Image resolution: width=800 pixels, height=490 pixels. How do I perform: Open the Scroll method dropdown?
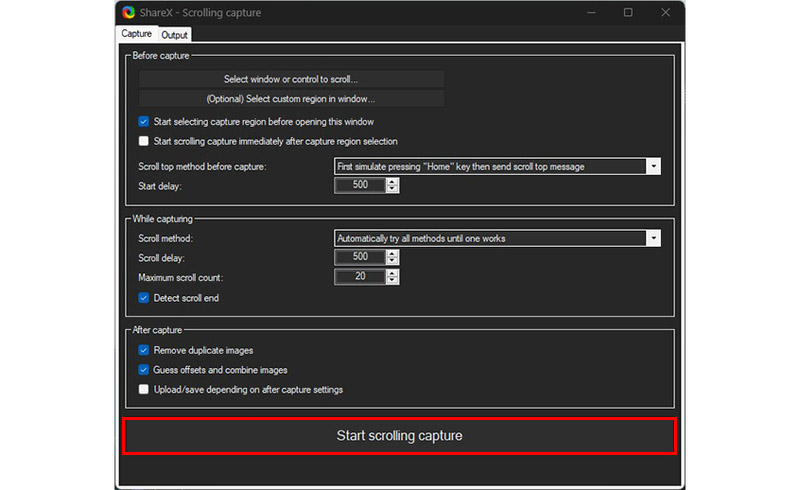[x=654, y=238]
